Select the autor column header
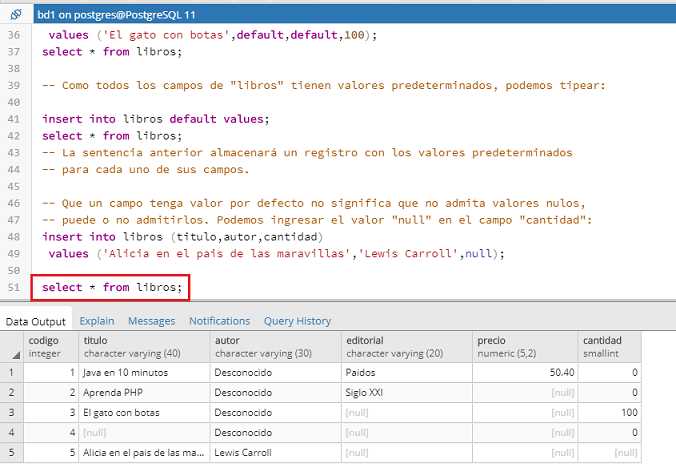Image resolution: width=676 pixels, height=476 pixels. coord(275,347)
